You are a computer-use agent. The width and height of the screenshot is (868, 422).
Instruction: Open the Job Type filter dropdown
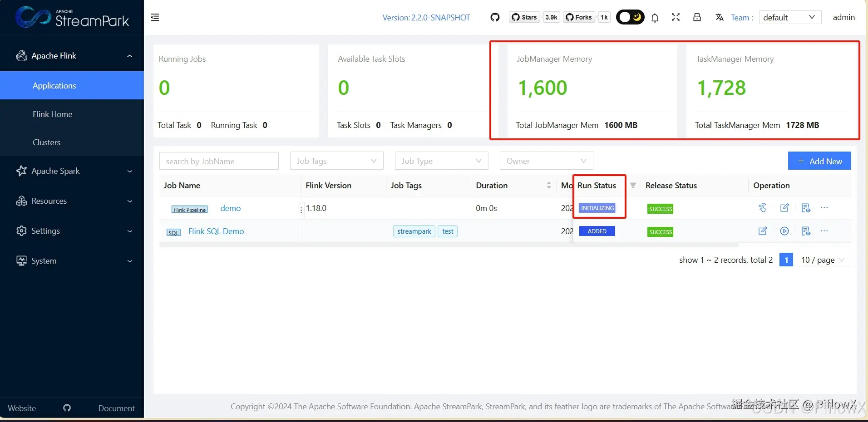click(442, 161)
